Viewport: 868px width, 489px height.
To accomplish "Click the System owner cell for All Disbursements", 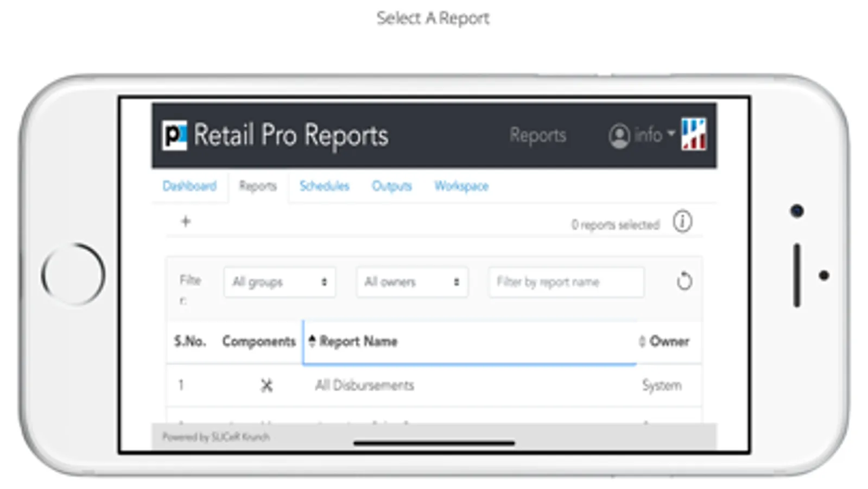I will tap(662, 385).
